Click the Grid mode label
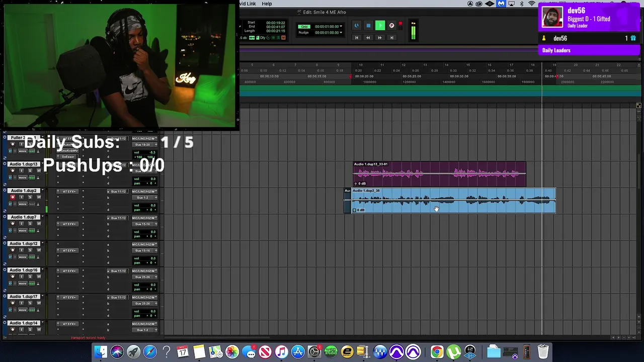This screenshot has width=644, height=362. tap(303, 26)
